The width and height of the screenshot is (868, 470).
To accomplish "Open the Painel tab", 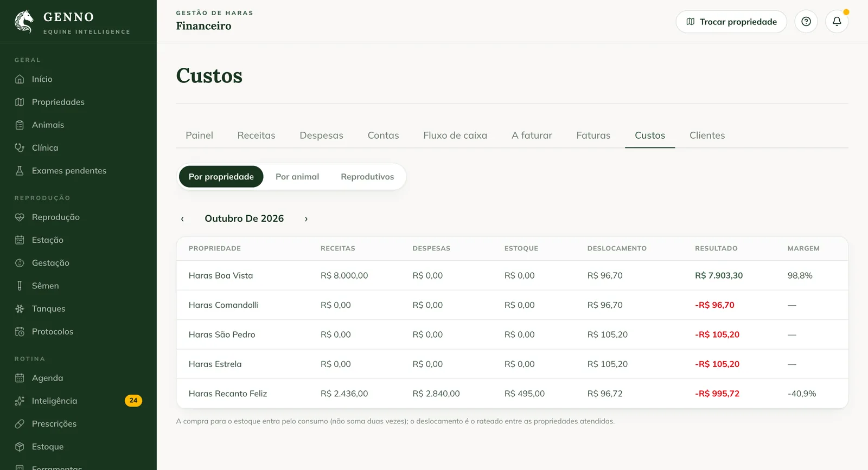I will coord(199,136).
